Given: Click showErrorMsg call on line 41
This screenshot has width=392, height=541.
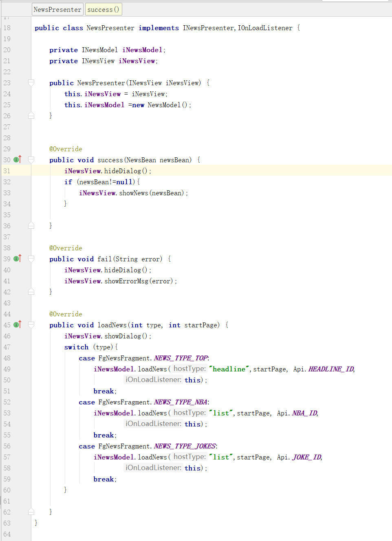Looking at the screenshot, I should tap(126, 281).
